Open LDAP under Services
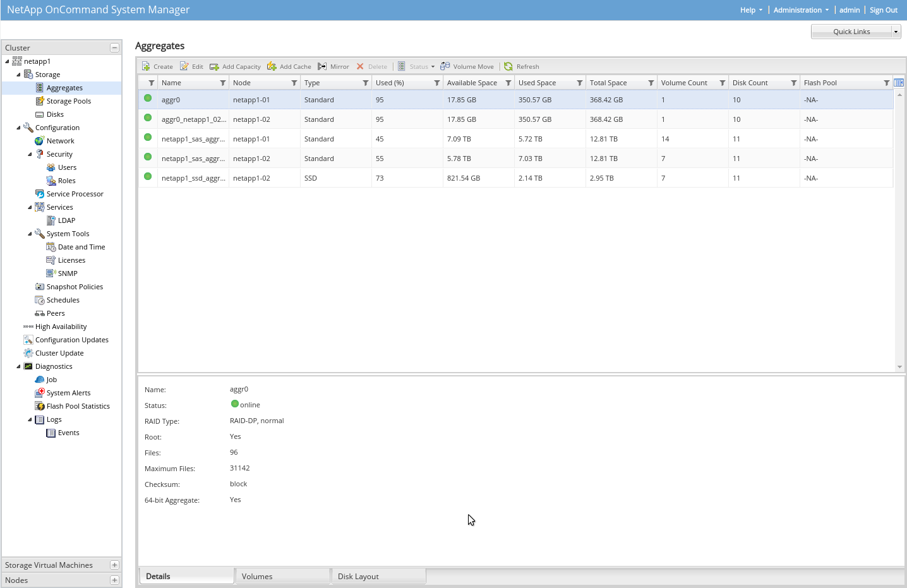 [x=66, y=220]
